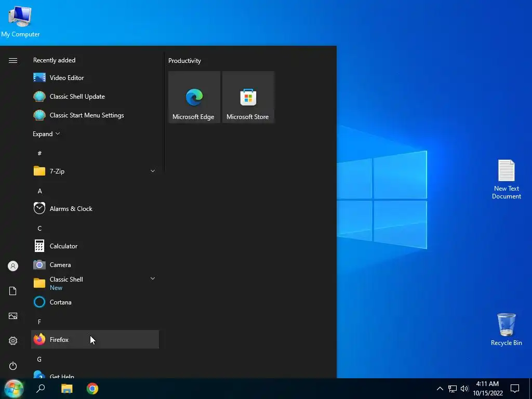Expand the Recently added list
This screenshot has height=399, width=532.
point(46,134)
